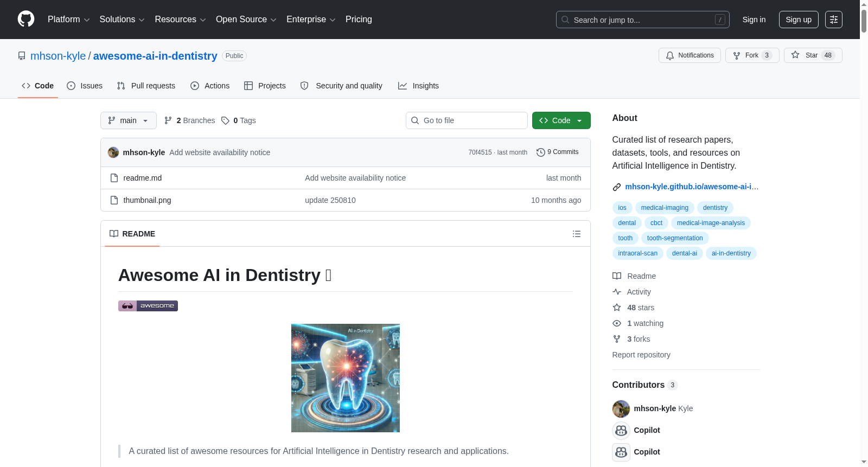This screenshot has width=868, height=467.
Task: Click the fork icon beside 3 forks
Action: (617, 339)
